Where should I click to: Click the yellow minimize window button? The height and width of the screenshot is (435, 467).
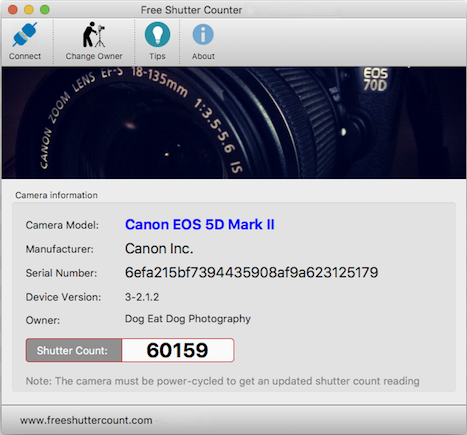(29, 10)
